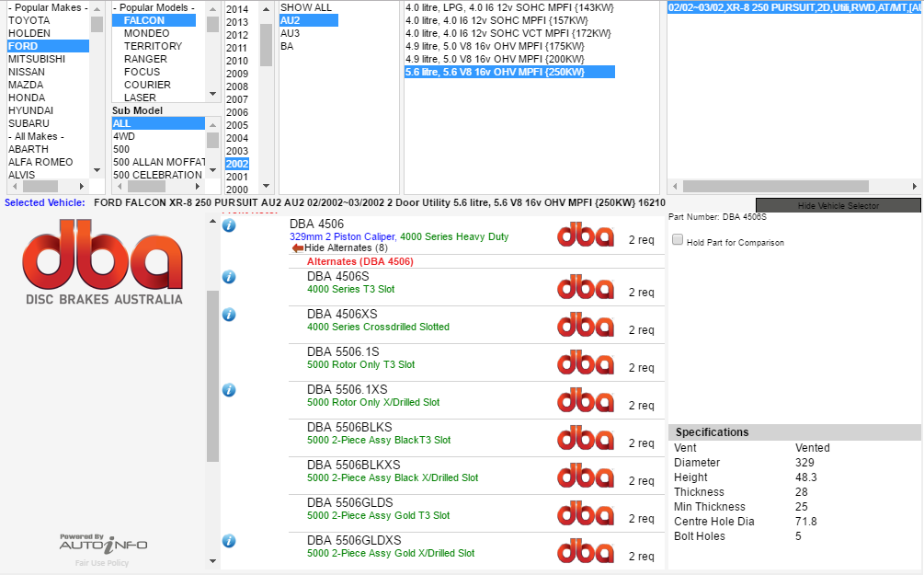The image size is (924, 575).
Task: Open info icon for DBA 4506XS
Action: 229,315
